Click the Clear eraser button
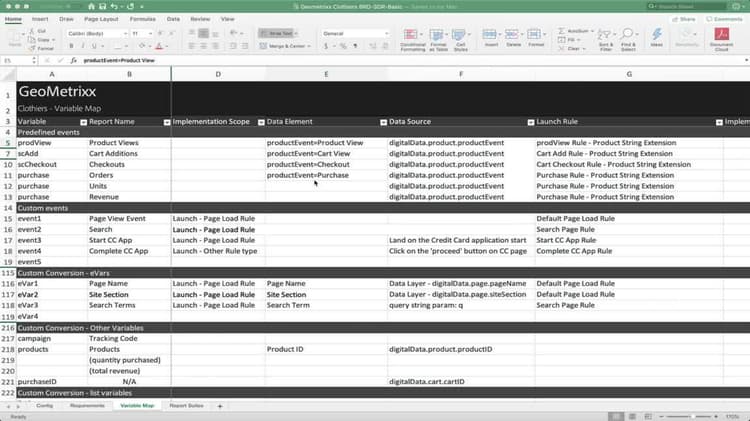This screenshot has height=421, width=750. [572, 48]
